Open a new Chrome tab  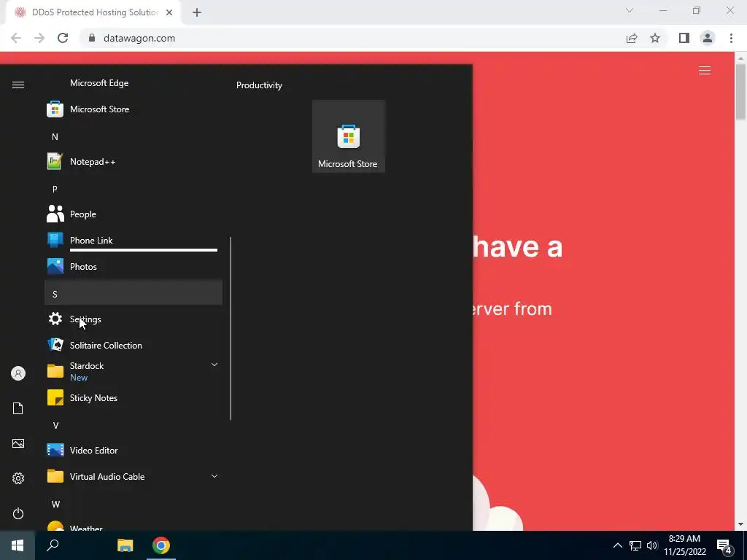(197, 13)
